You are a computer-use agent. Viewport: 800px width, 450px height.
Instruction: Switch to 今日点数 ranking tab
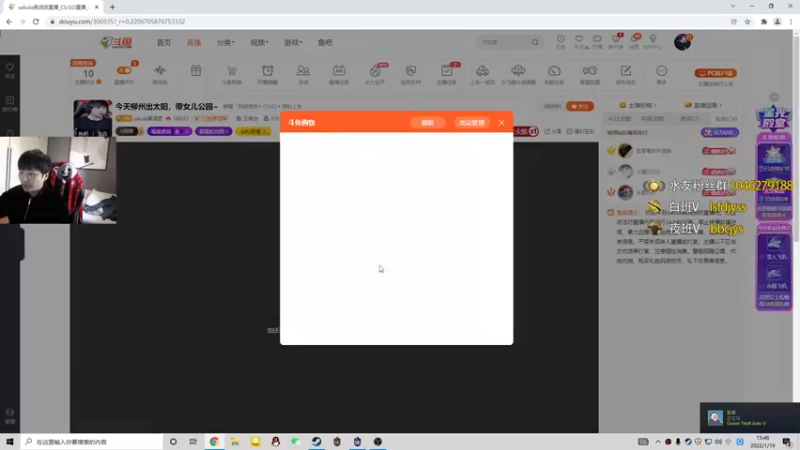pyautogui.click(x=619, y=118)
